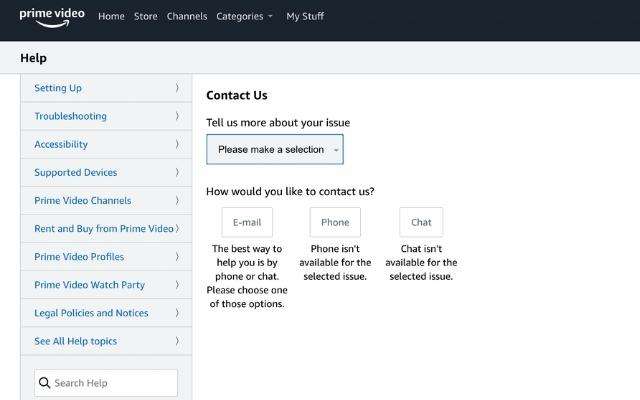This screenshot has width=640, height=400.
Task: Choose the E-mail contact option
Action: (x=247, y=222)
